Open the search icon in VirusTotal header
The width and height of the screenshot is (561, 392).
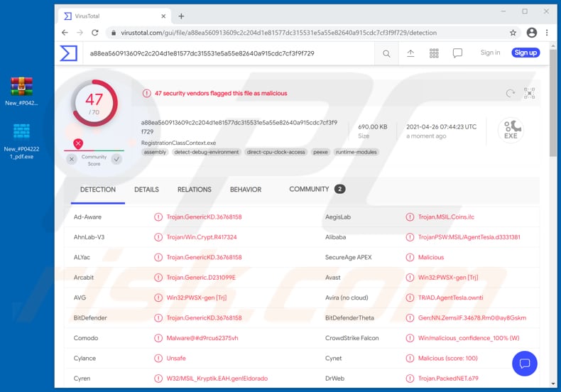point(386,54)
